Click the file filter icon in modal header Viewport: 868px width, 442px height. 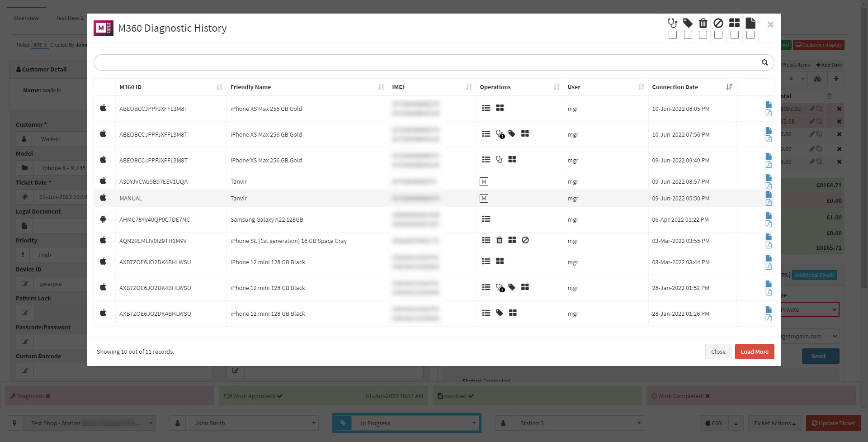coord(750,23)
